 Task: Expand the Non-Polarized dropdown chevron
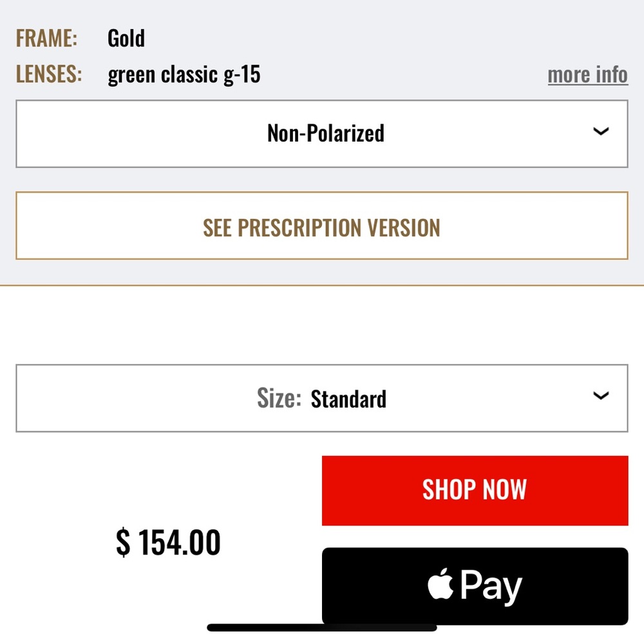600,132
